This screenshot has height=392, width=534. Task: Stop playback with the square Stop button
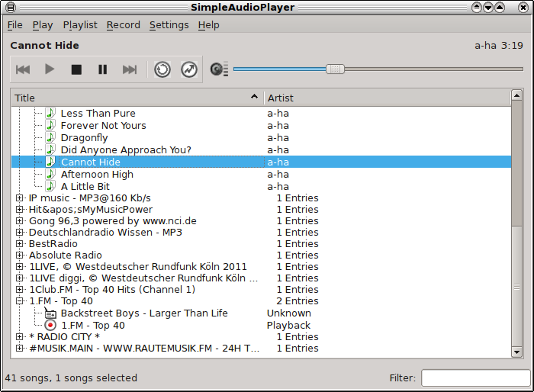pyautogui.click(x=76, y=69)
